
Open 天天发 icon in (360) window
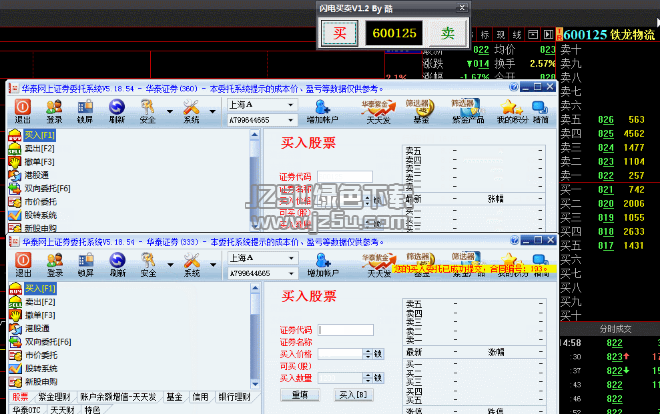[x=378, y=111]
